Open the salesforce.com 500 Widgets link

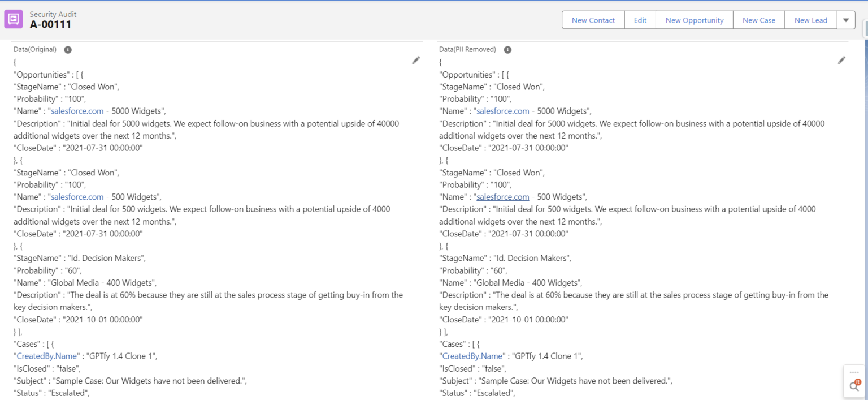tap(77, 196)
